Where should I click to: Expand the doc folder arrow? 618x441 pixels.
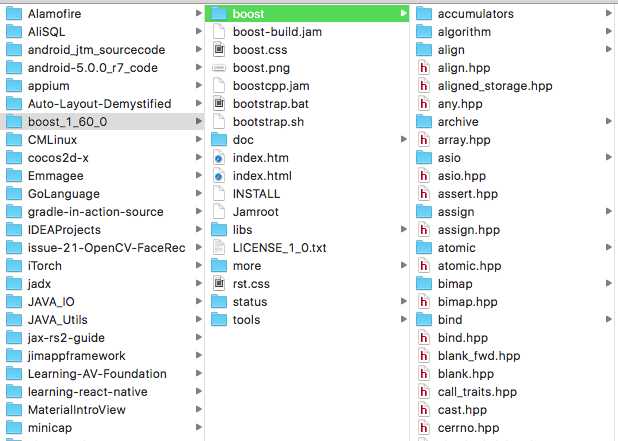(404, 139)
